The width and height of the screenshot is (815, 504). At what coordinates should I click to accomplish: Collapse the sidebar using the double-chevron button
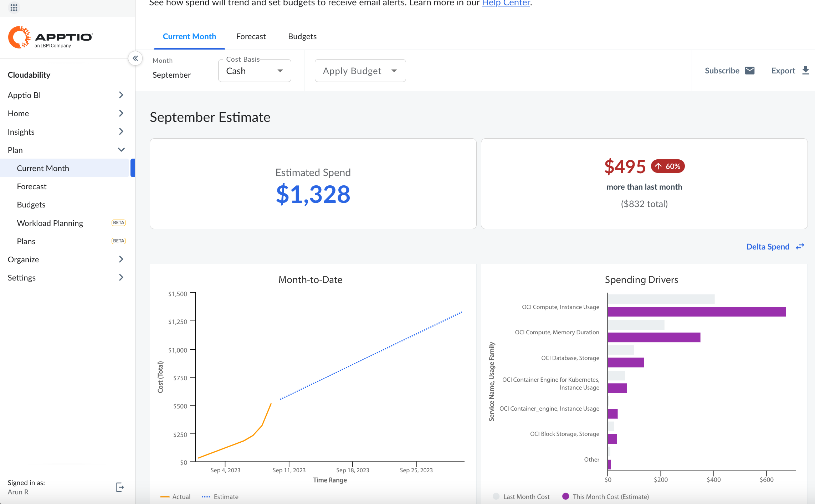click(135, 58)
